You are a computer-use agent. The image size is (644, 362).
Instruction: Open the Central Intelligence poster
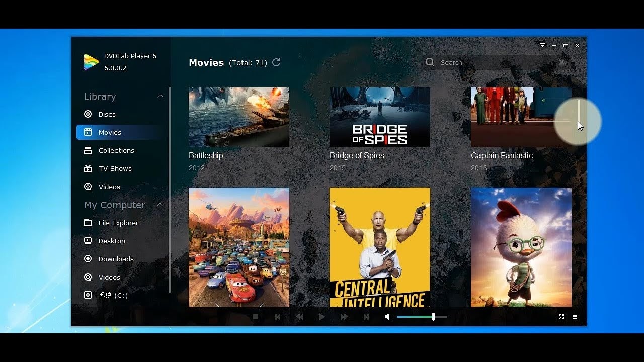tap(380, 247)
